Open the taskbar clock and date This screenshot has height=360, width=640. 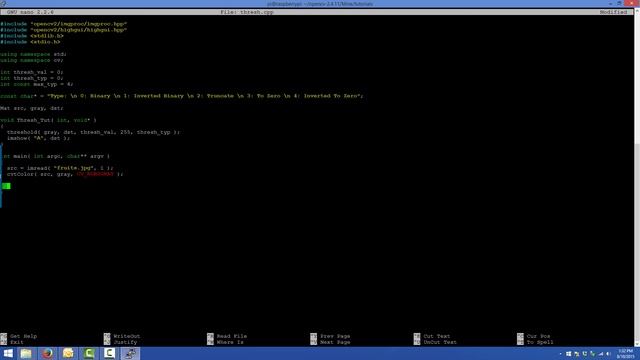pos(625,354)
